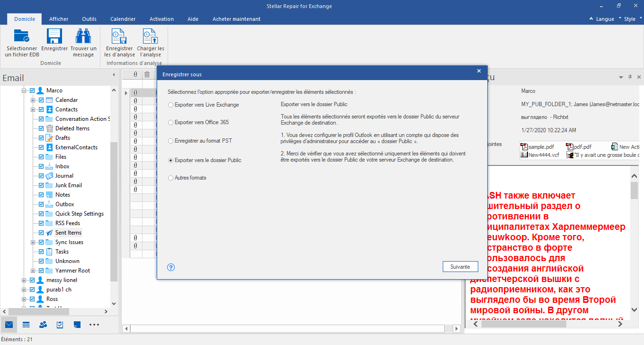Click the attachment column header icon
The width and height of the screenshot is (644, 345).
pyautogui.click(x=135, y=74)
